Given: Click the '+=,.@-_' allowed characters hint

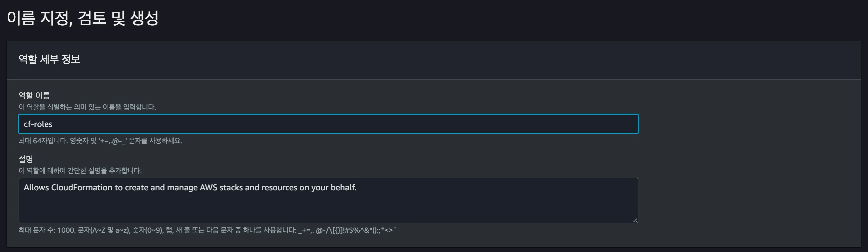Looking at the screenshot, I should pos(113,141).
